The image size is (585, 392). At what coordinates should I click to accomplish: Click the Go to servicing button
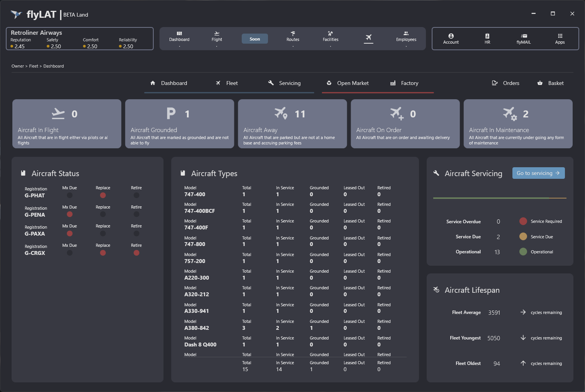pos(538,173)
